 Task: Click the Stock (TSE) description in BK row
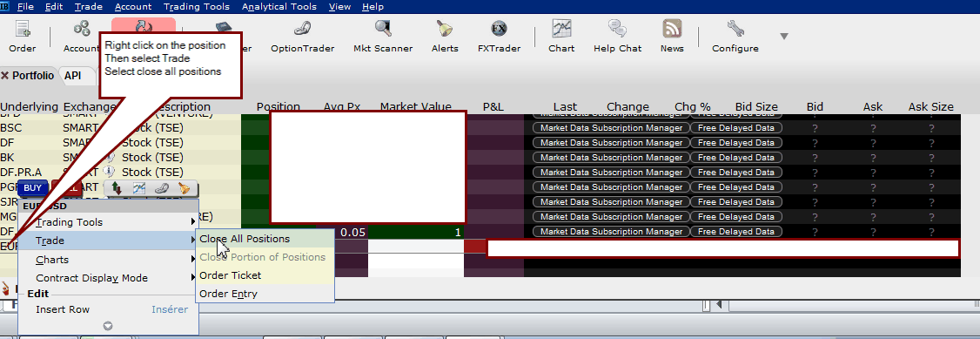[152, 158]
